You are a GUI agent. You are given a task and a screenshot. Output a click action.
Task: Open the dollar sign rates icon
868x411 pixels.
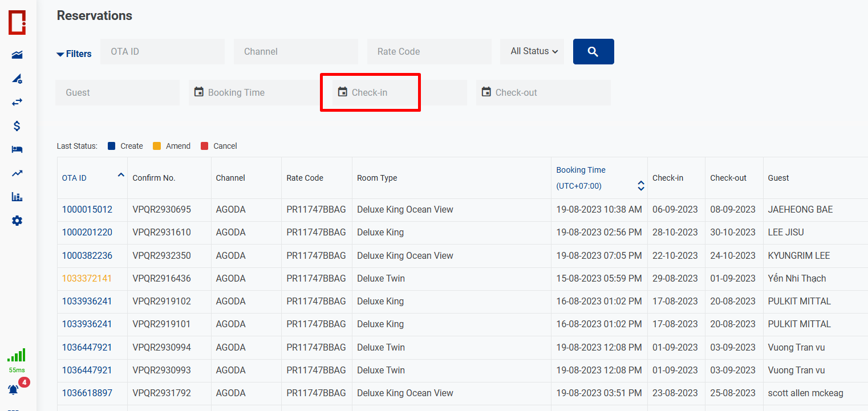point(17,126)
